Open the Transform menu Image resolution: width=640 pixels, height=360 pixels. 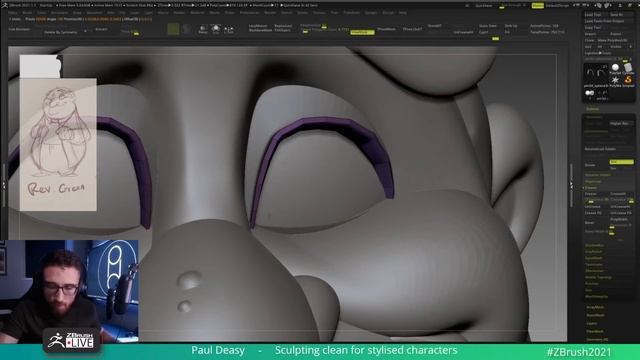coord(351,13)
